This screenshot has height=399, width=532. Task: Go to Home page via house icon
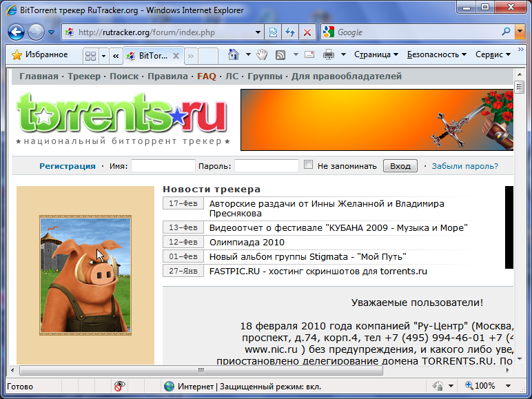point(234,54)
